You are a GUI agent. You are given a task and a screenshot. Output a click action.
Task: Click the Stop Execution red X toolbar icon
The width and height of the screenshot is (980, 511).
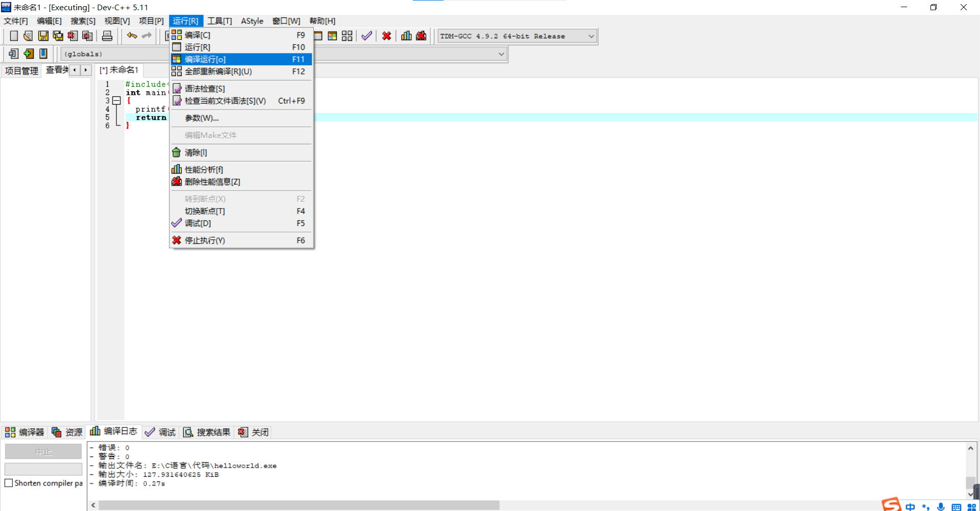[386, 36]
